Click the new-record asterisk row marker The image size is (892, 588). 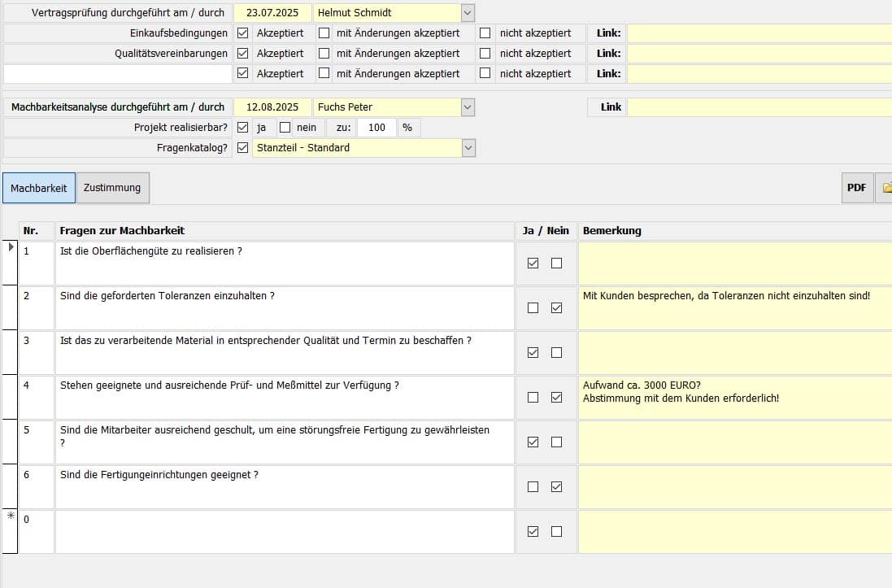[11, 516]
